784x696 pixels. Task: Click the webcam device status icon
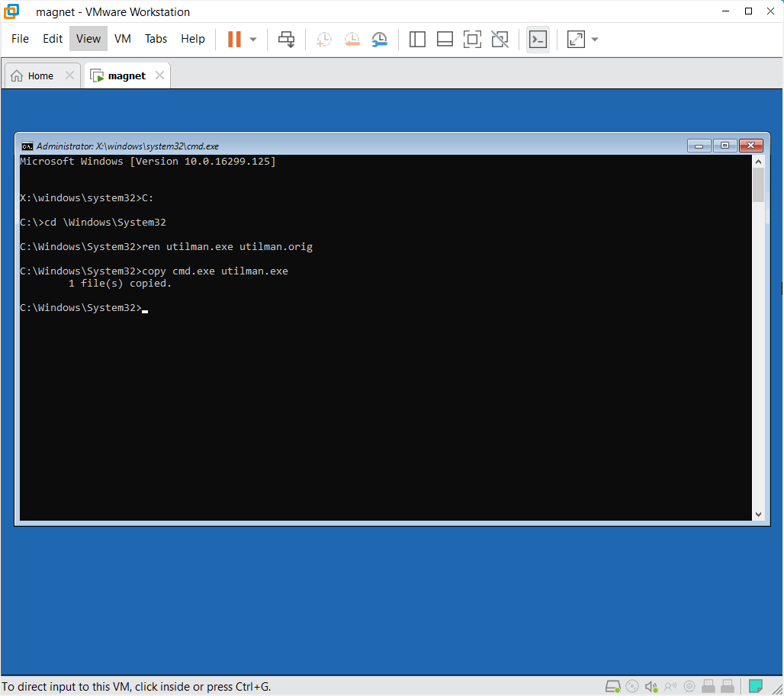689,687
